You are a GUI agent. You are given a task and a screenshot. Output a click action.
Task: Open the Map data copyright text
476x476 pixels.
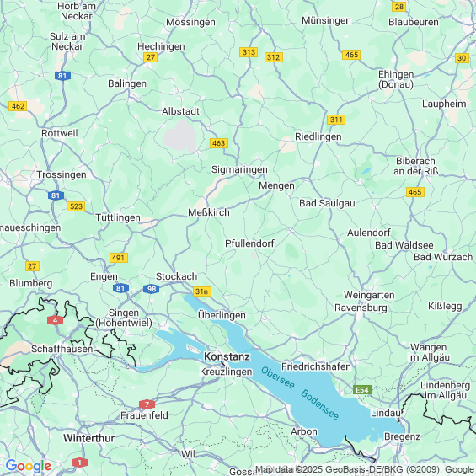[x=365, y=469]
